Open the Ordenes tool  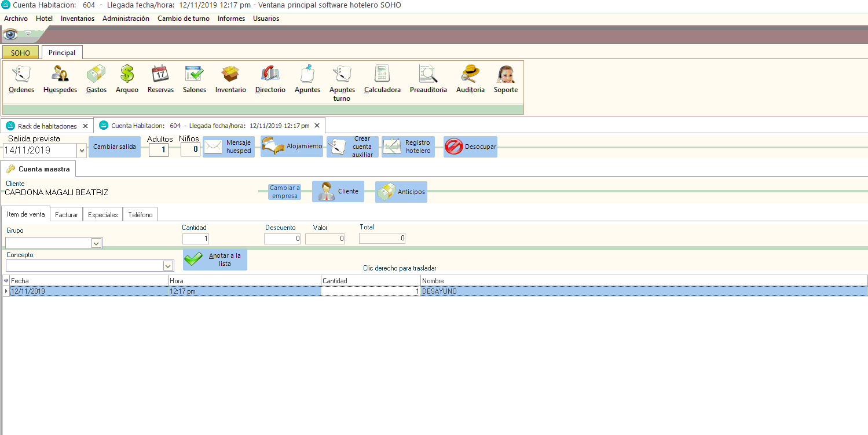[21, 79]
